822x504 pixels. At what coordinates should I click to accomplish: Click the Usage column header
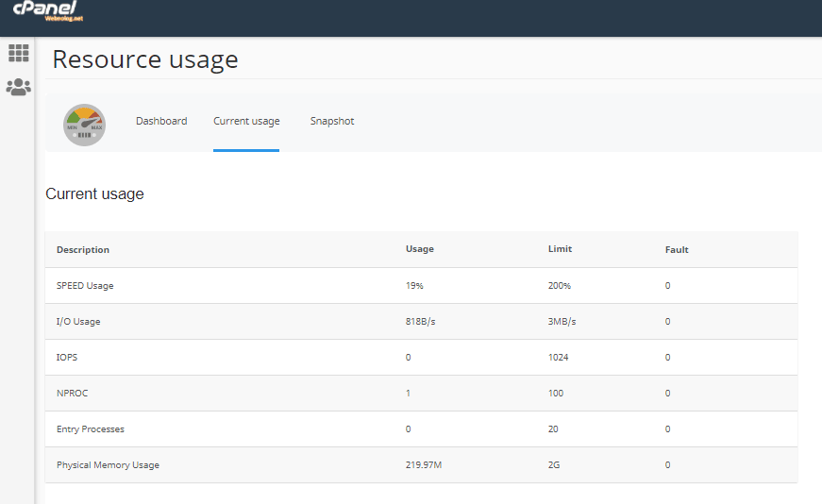coord(420,248)
